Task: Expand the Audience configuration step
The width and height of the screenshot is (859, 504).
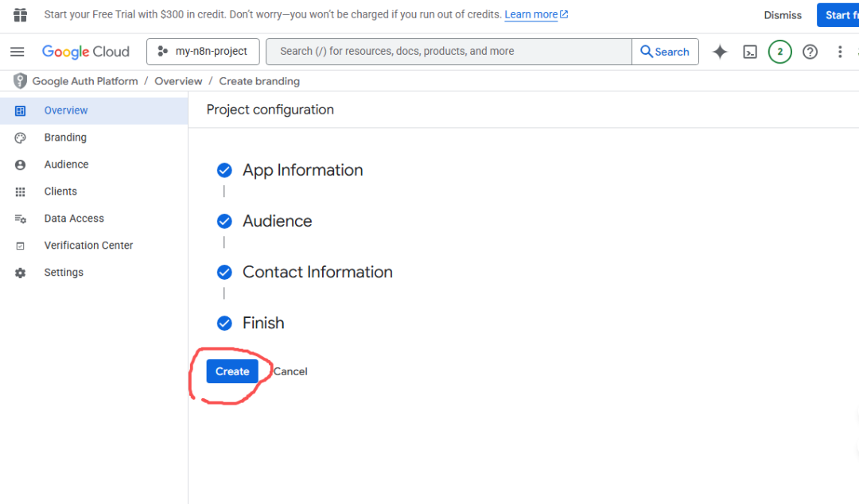Action: point(277,221)
